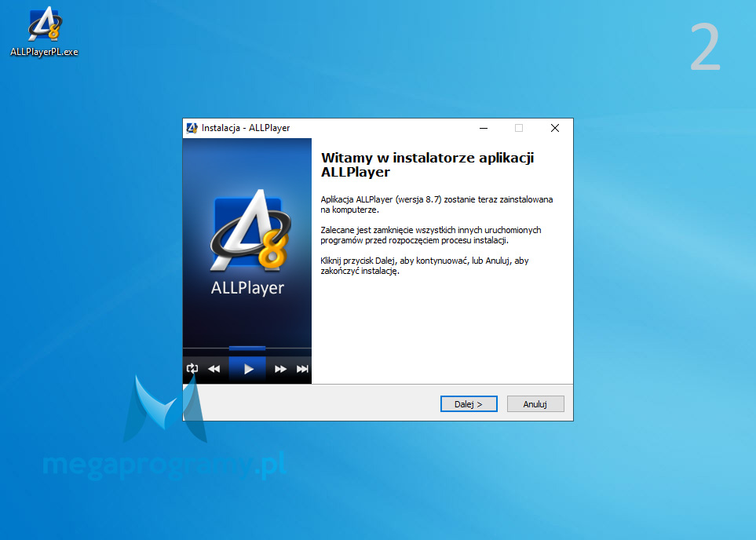The width and height of the screenshot is (756, 540).
Task: Click the 'Aplikacja ALLPlayer (wersja 8.7)' paragraph
Action: (436, 204)
